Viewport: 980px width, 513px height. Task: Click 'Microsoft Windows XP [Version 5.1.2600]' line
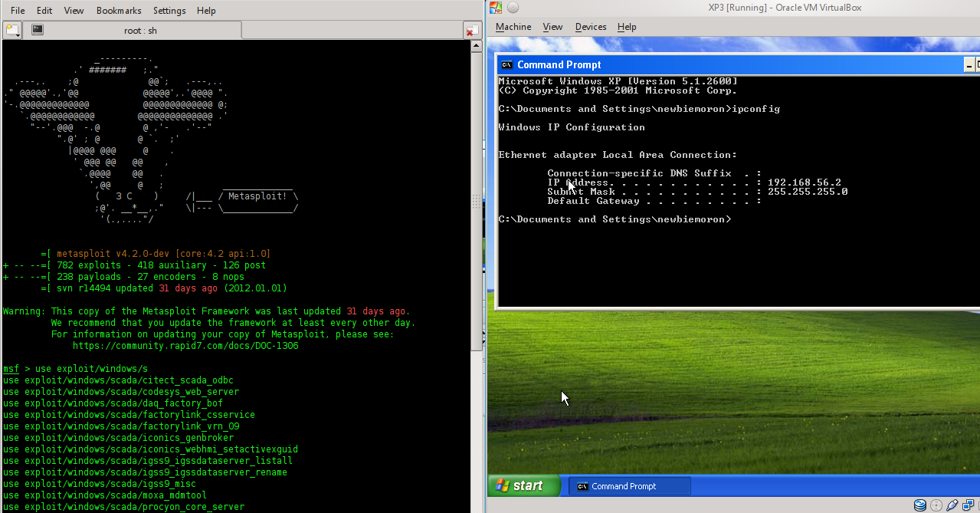click(618, 81)
